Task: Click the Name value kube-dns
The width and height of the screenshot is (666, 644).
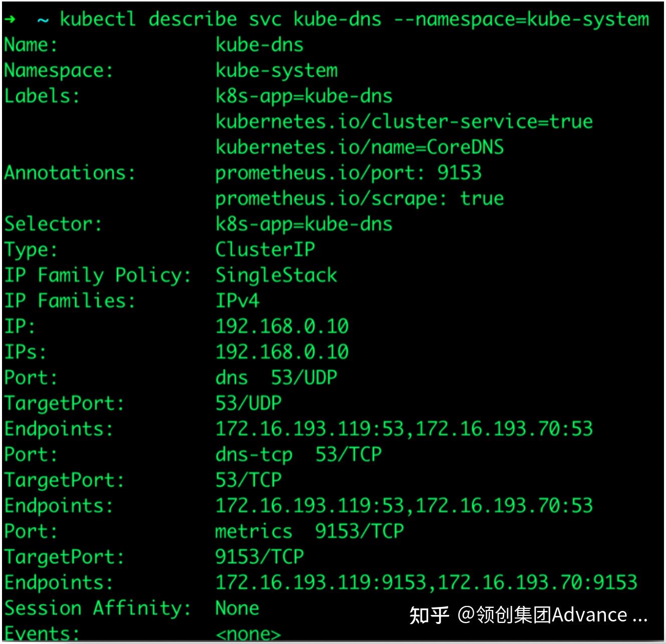Action: [x=259, y=45]
